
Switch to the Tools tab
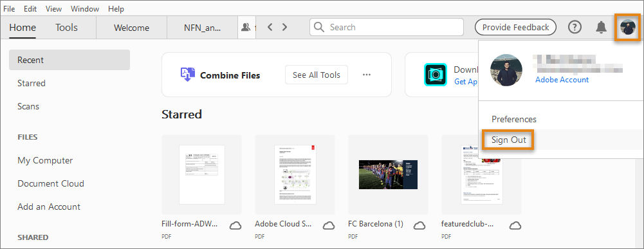[66, 28]
